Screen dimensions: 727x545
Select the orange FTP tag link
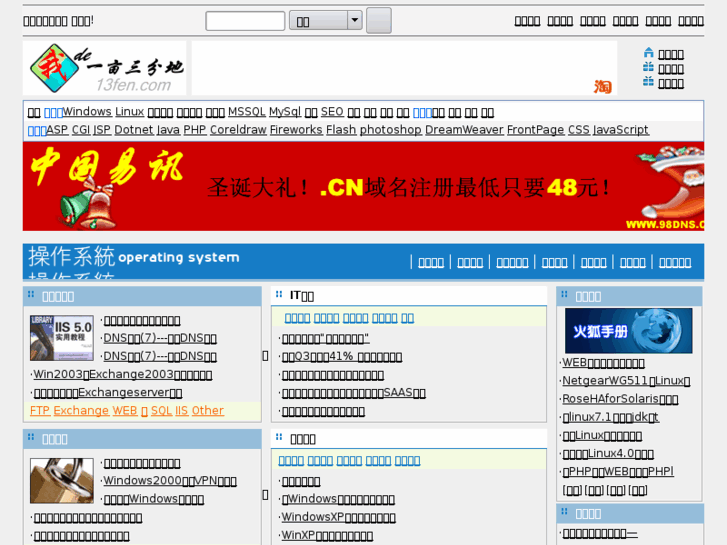(40, 410)
